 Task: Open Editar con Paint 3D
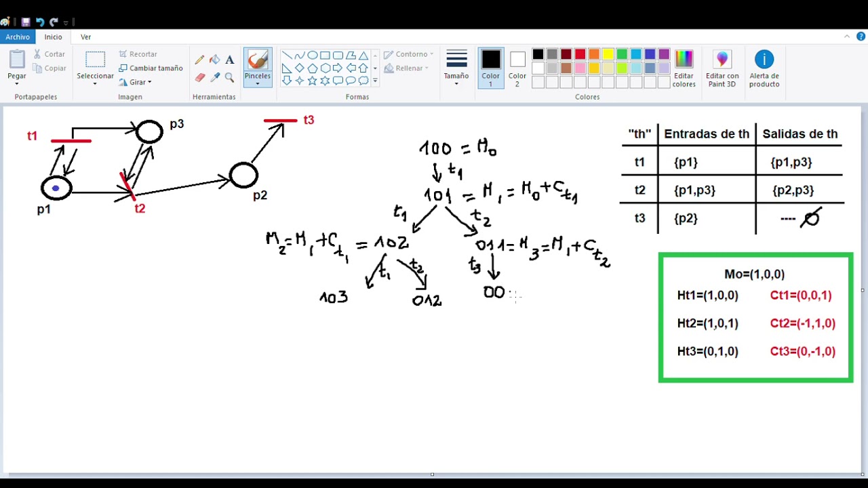click(722, 68)
